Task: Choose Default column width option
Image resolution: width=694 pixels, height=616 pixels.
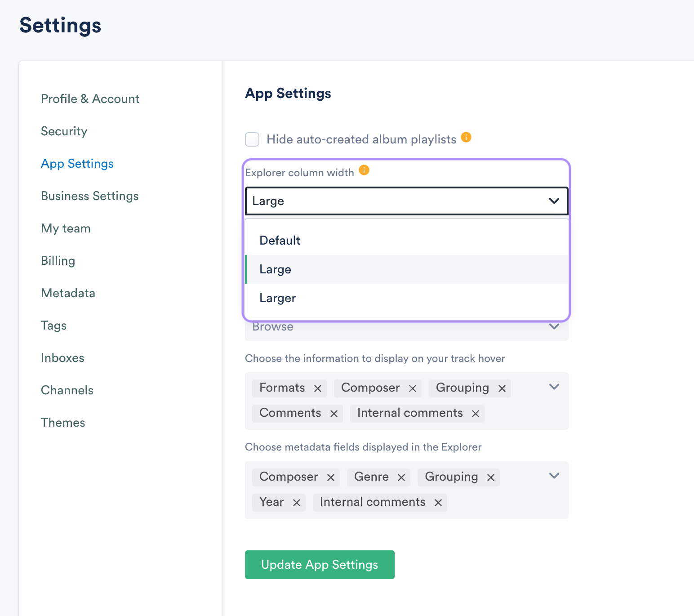Action: click(407, 241)
